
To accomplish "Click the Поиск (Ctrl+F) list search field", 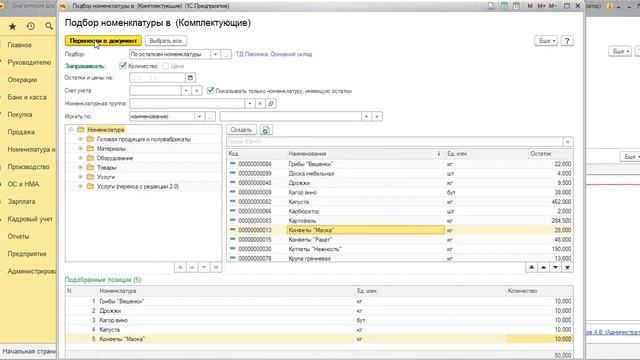I will 395,142.
